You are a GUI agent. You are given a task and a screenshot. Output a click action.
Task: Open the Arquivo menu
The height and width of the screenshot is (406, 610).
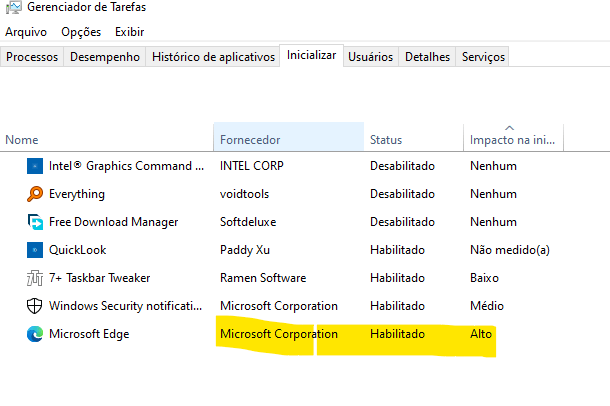click(x=26, y=32)
